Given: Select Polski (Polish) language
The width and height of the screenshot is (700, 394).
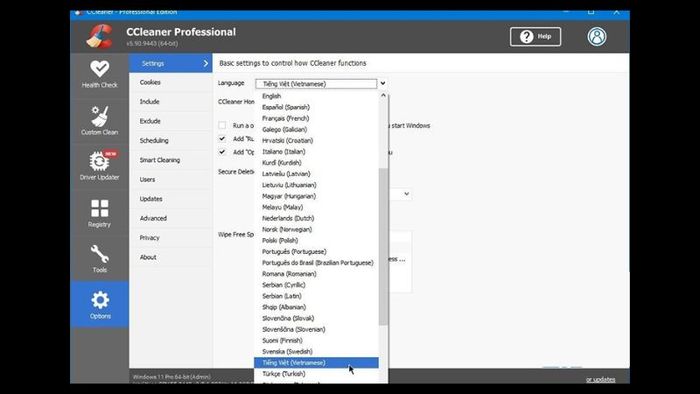Looking at the screenshot, I should (317, 241).
